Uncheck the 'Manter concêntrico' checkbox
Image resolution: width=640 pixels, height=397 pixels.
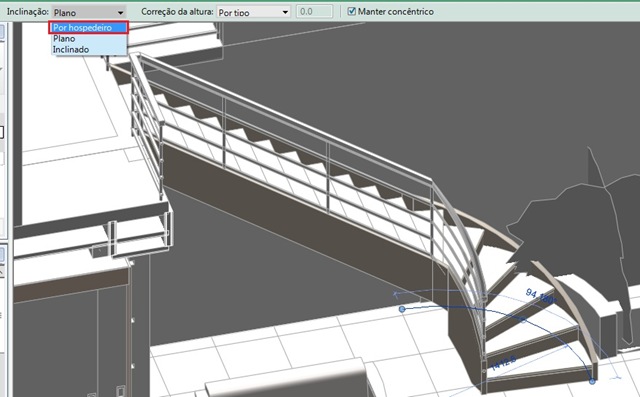(x=351, y=11)
